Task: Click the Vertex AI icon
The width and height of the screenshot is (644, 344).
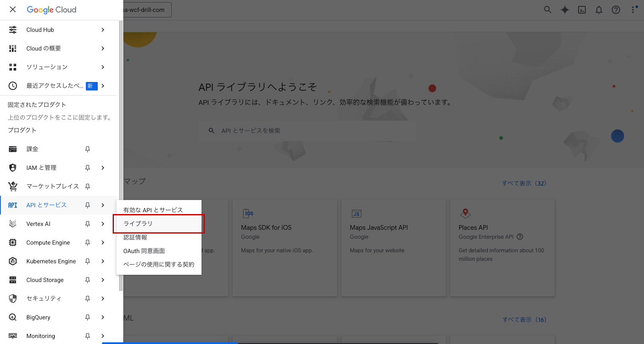Action: 13,224
